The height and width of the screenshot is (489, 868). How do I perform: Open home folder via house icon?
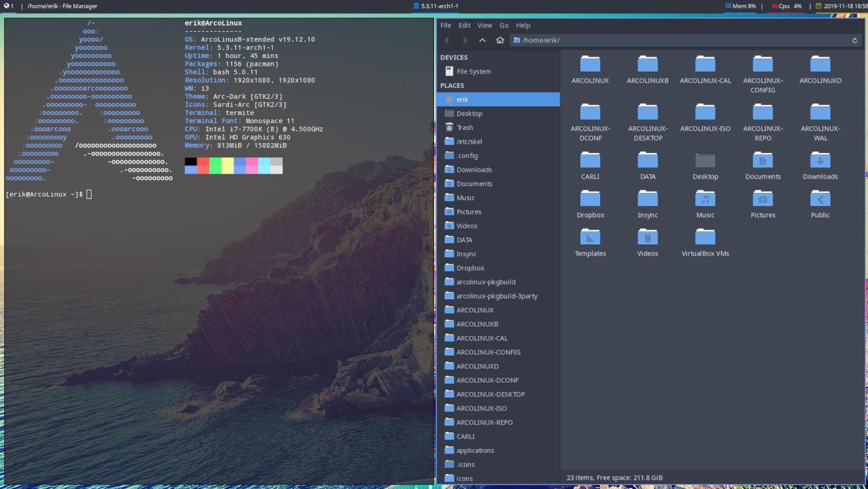point(499,40)
